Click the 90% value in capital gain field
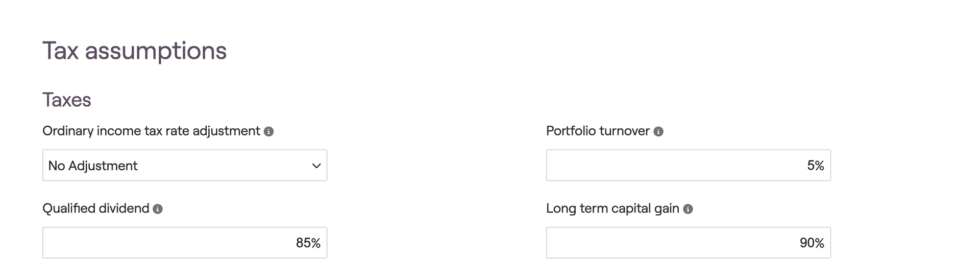 tap(812, 243)
